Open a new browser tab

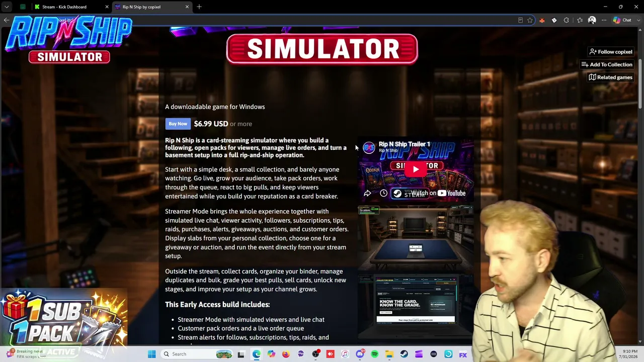point(199,7)
